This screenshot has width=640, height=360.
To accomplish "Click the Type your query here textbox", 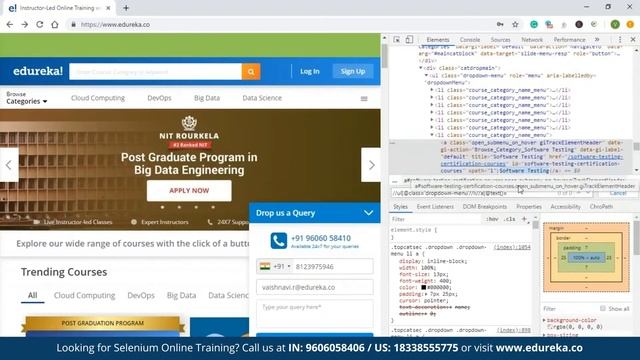I will [315, 314].
